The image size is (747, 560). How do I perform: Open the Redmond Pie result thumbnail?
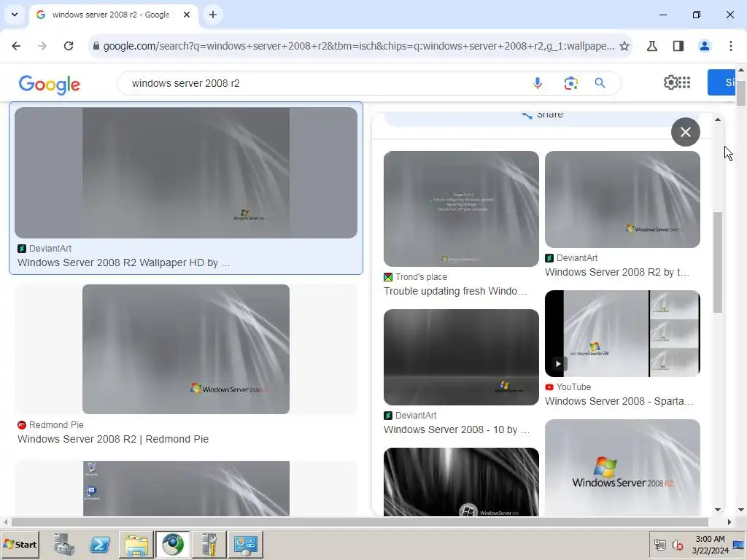tap(186, 349)
